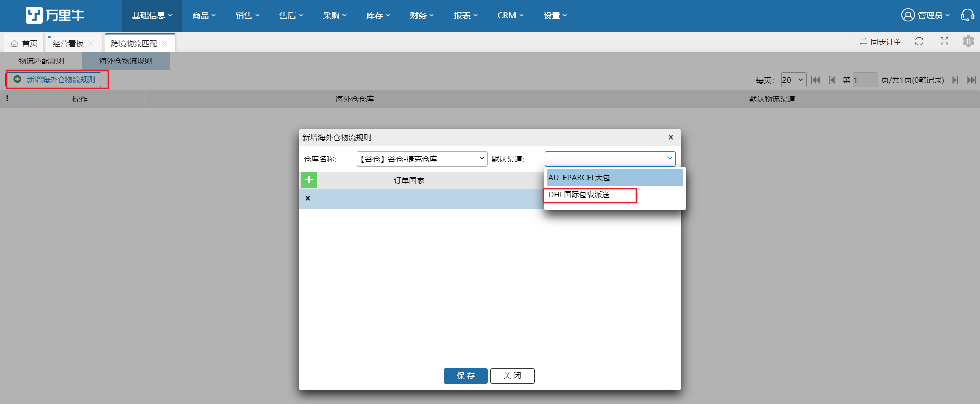Viewport: 980px width, 404px height.
Task: Open the customer service headset icon
Action: (x=967, y=15)
